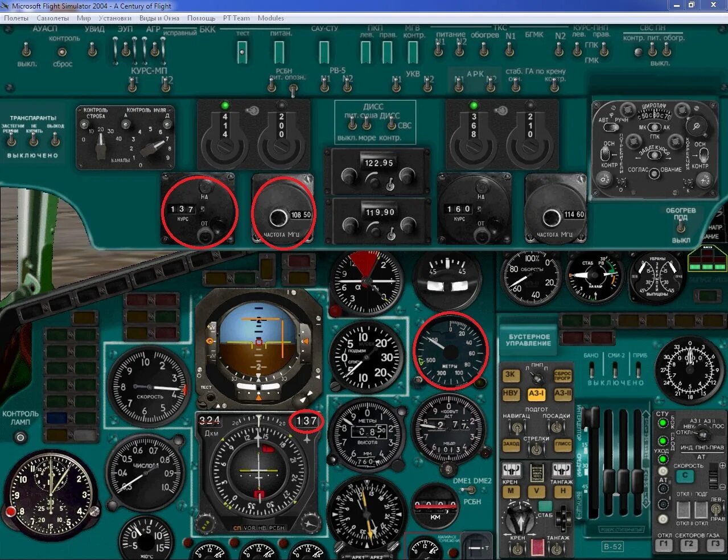728x560 pixels.
Task: Click the 119.90 COM frequency display
Action: point(379,212)
